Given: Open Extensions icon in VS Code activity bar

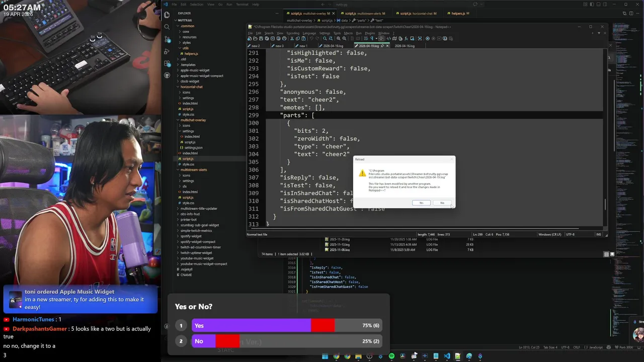Looking at the screenshot, I should (167, 63).
